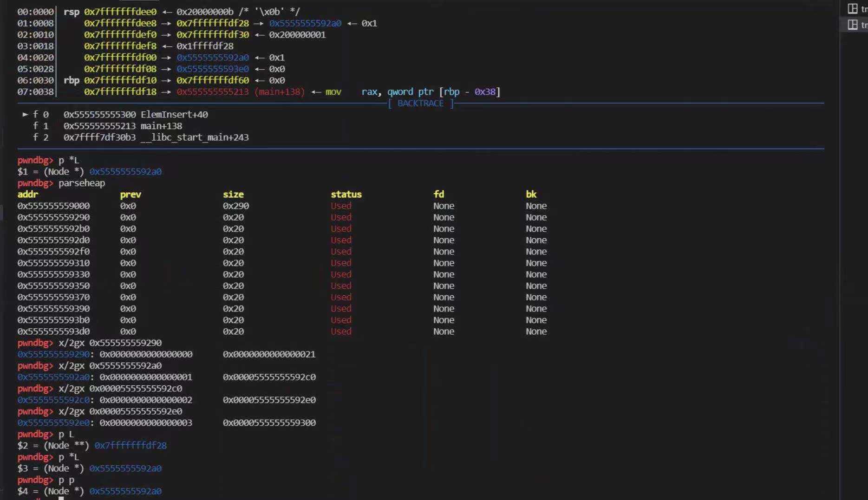Viewport: 868px width, 500px height.
Task: Select chunk address 0x555555559350
Action: pyautogui.click(x=53, y=286)
